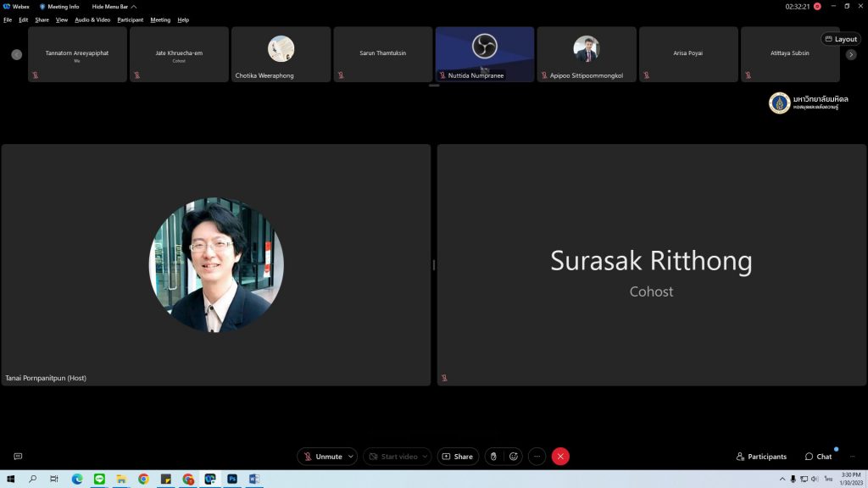Click the Share button
Screen dimensions: 868x488
[458, 457]
